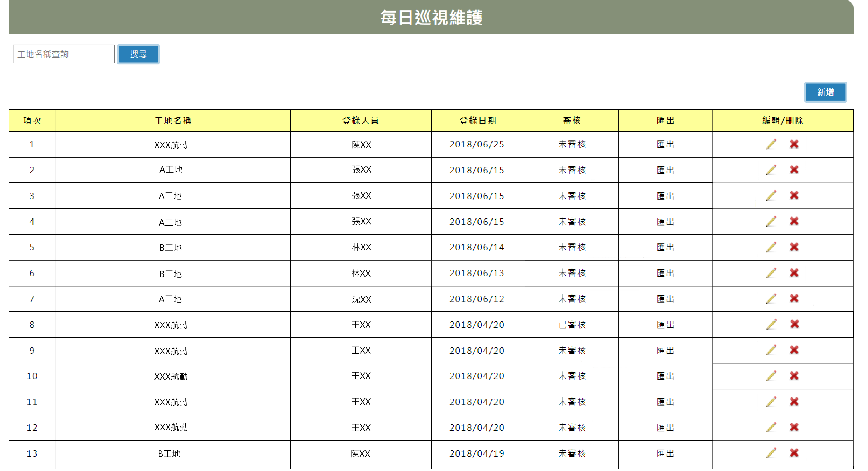Focus the 工地名稱查詢 search field
The height and width of the screenshot is (471, 868).
click(64, 54)
